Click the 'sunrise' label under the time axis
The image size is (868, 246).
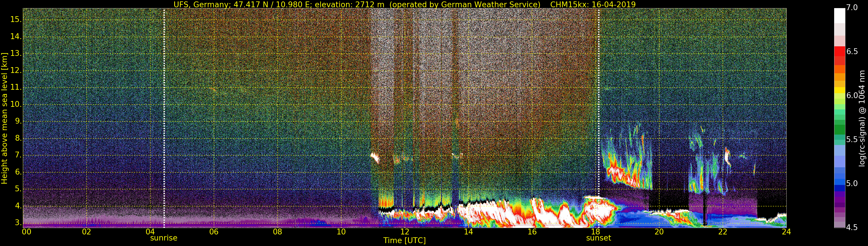click(x=164, y=238)
